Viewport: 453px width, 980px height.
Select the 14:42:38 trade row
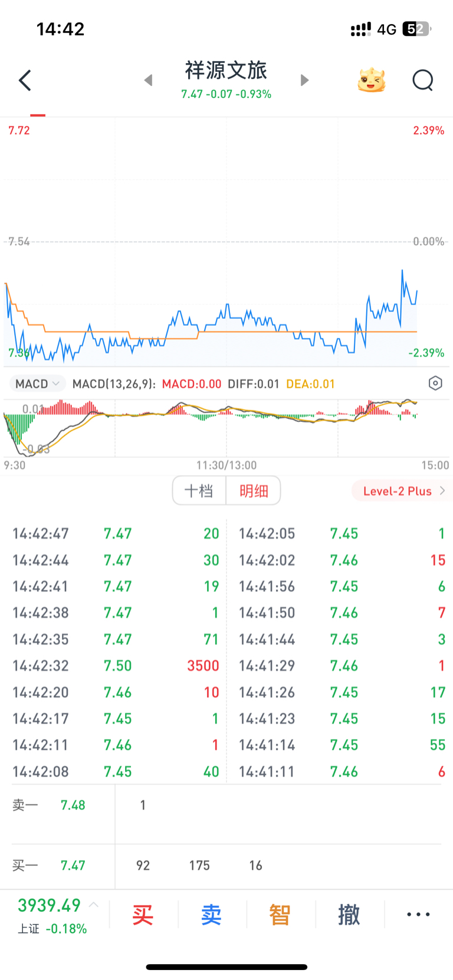[116, 613]
